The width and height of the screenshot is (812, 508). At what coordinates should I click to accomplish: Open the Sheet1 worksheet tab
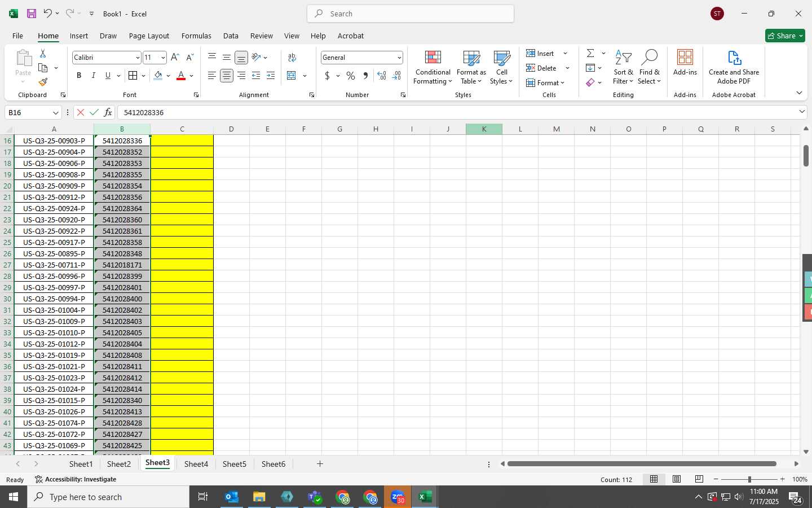tap(81, 464)
